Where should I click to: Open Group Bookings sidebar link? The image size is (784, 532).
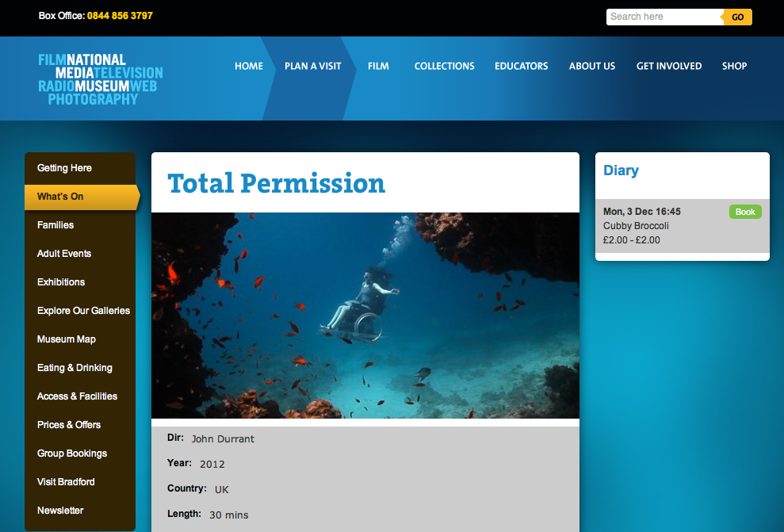(72, 453)
